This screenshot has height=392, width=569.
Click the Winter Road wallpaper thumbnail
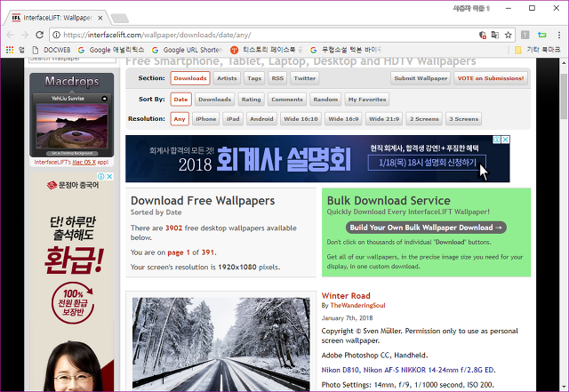tap(221, 344)
